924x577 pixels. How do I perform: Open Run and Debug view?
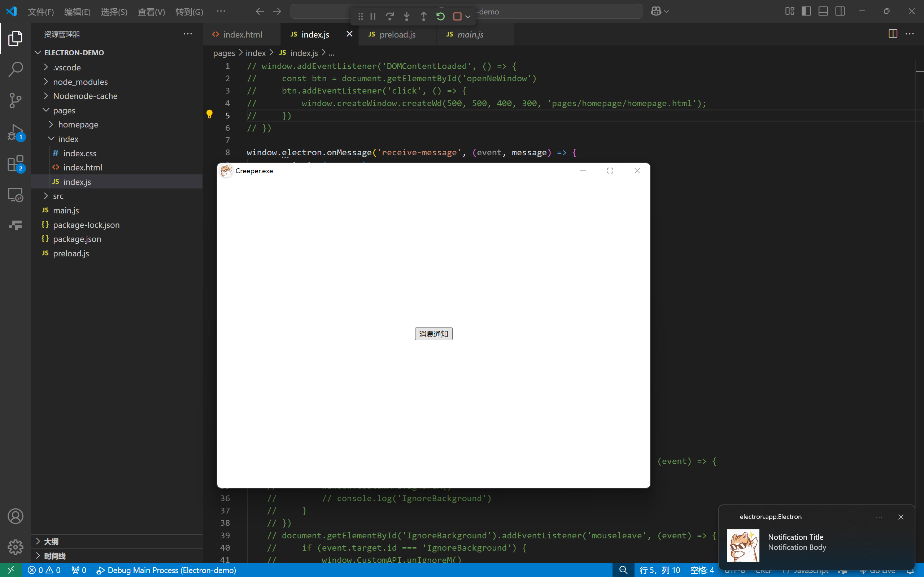(15, 132)
